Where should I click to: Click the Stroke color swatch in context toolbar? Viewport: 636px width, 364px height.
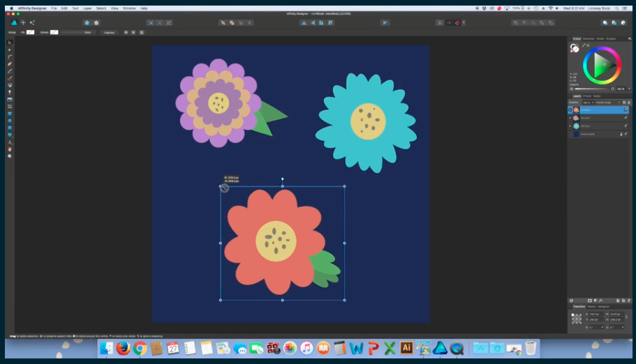pos(54,32)
